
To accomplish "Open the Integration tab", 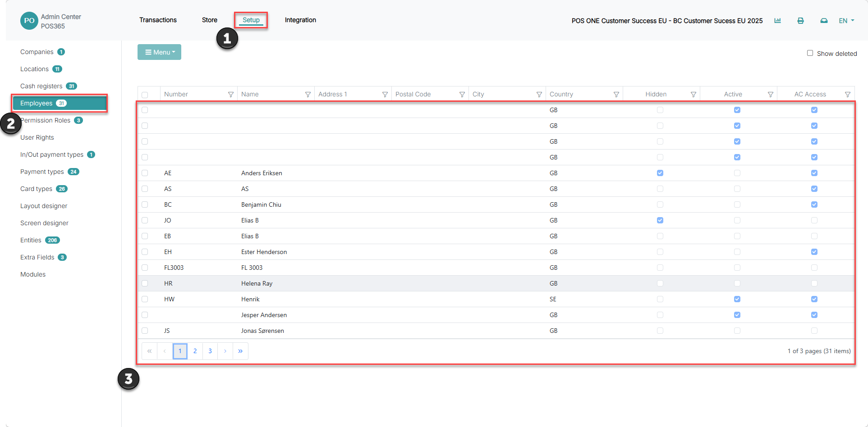I will coord(300,20).
